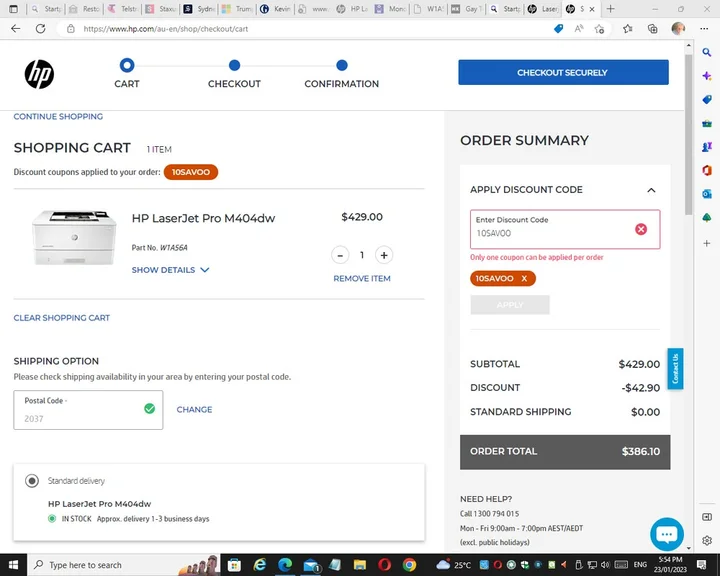The width and height of the screenshot is (720, 576).
Task: Open the Shopping tag icon in the sidebar
Action: point(707,100)
